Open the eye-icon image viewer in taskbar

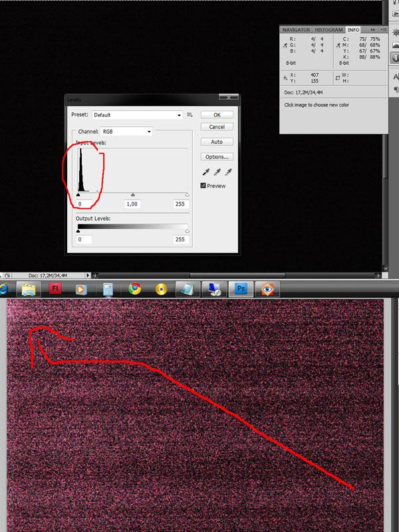click(x=267, y=289)
